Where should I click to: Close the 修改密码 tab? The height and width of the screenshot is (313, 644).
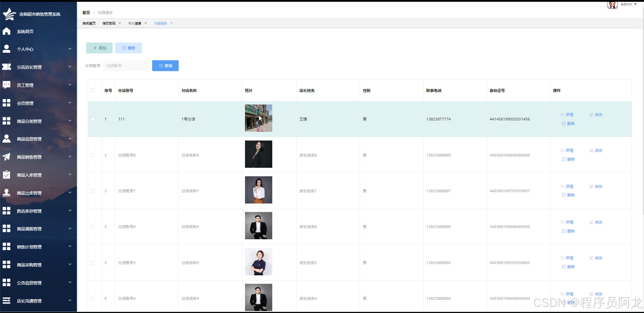[120, 23]
